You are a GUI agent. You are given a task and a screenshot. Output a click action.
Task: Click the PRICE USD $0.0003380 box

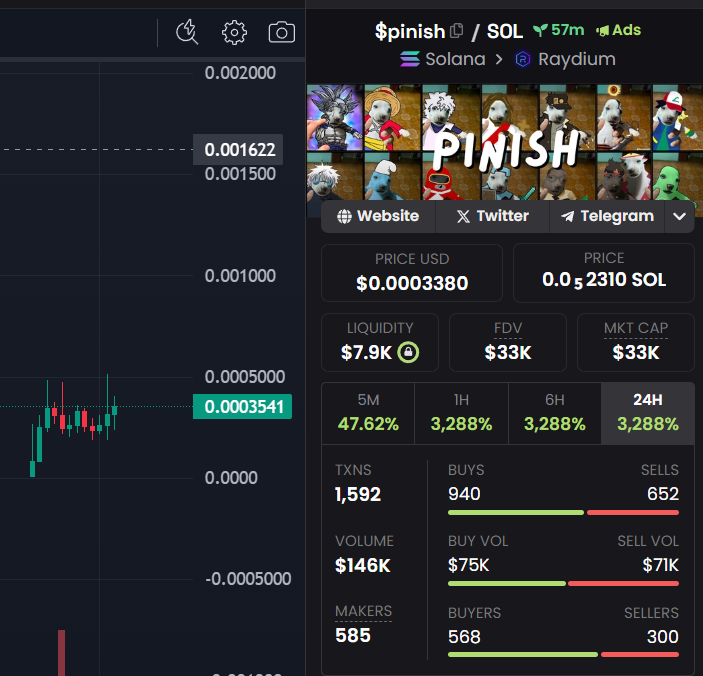[412, 273]
